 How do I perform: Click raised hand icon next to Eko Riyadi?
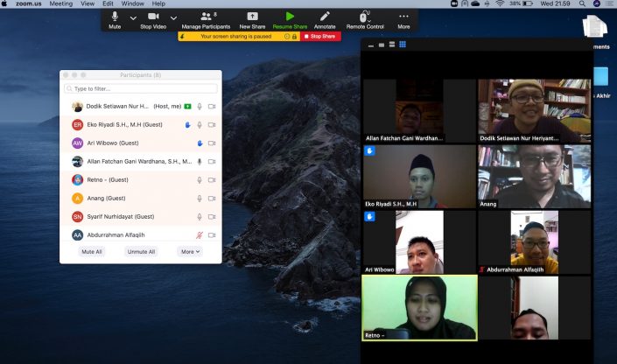[x=188, y=124]
